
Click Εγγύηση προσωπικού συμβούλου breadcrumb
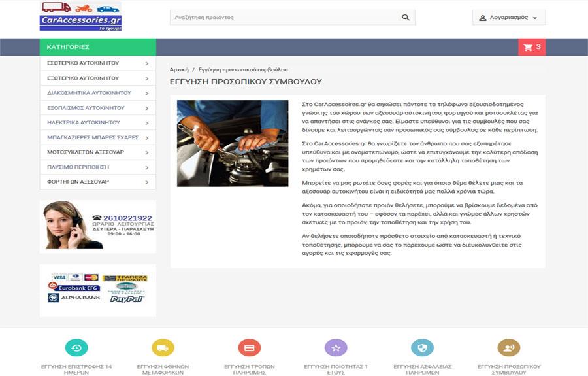pos(243,69)
